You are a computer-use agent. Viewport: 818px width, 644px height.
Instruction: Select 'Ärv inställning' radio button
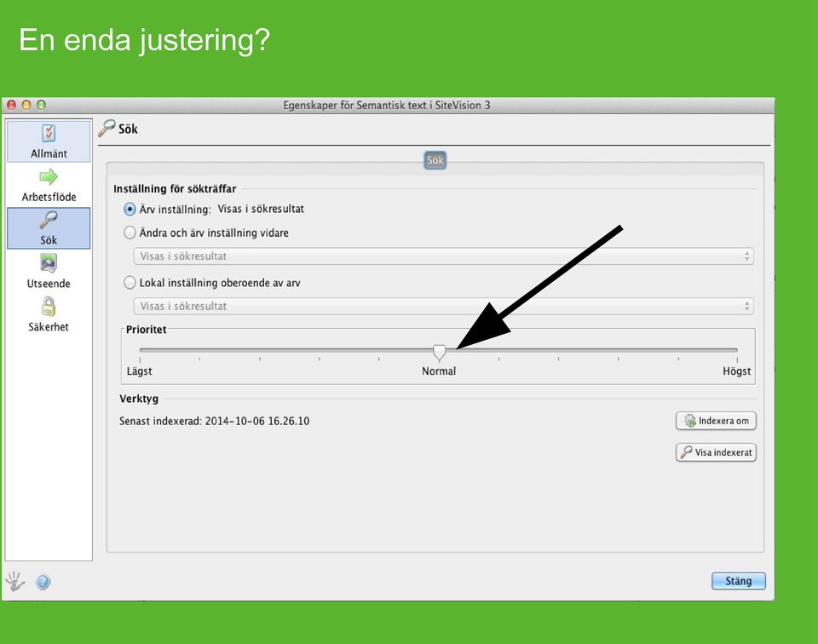pyautogui.click(x=130, y=209)
